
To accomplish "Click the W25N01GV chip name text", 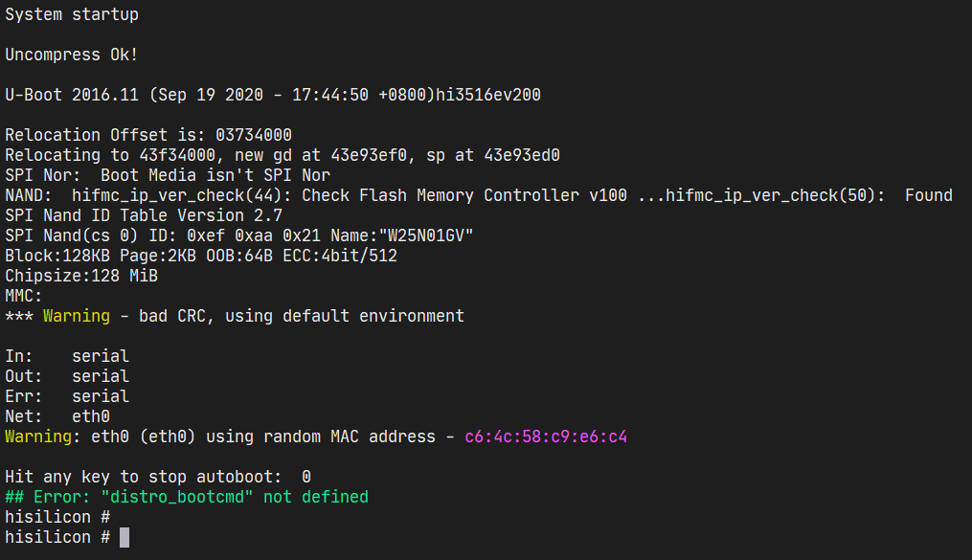I will click(x=426, y=235).
